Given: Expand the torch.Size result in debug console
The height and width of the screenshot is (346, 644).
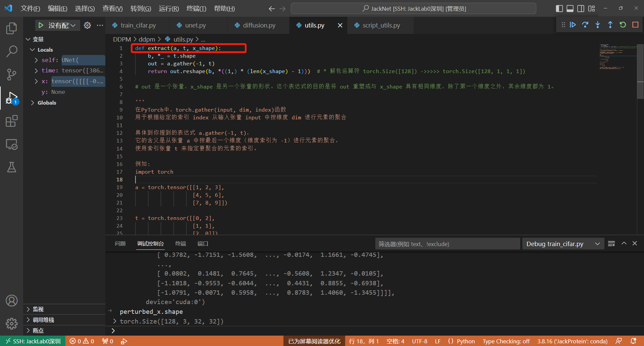Looking at the screenshot, I should click(115, 321).
